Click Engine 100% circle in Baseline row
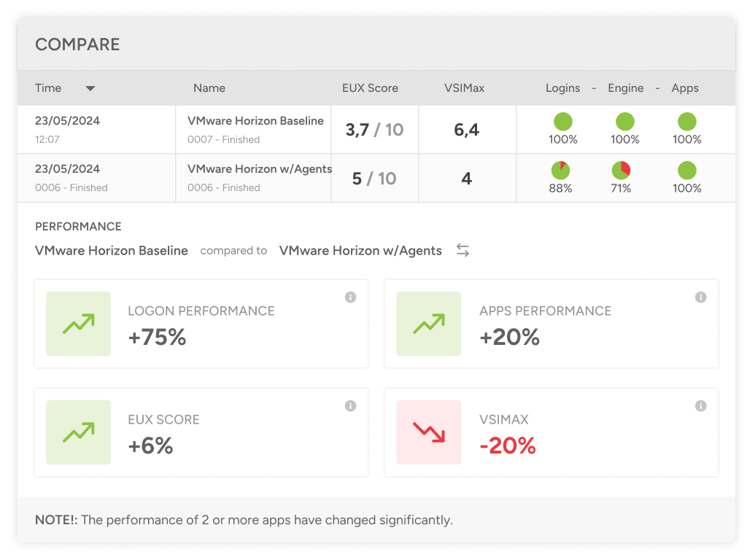Image resolution: width=747 pixels, height=560 pixels. pos(624,122)
